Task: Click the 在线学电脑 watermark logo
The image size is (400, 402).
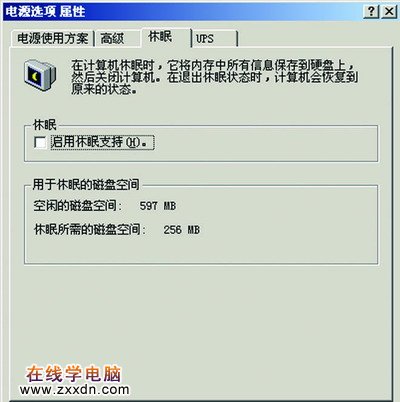Action: [74, 373]
